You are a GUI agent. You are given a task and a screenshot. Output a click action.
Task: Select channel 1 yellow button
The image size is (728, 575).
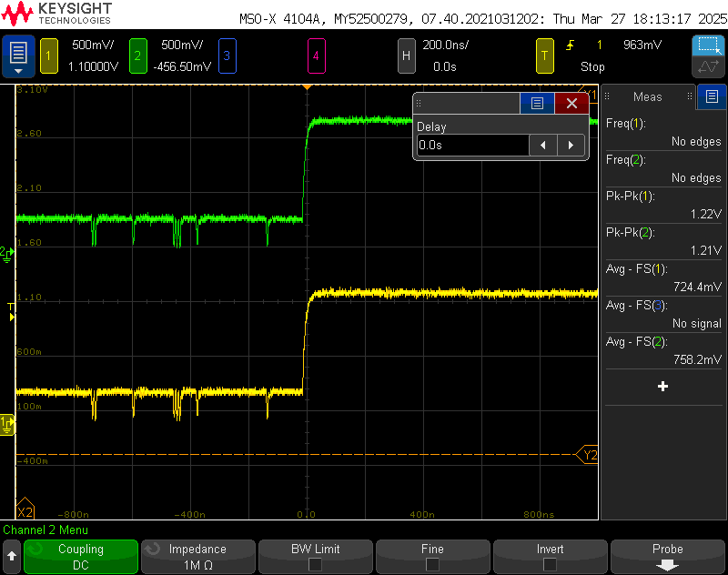pyautogui.click(x=49, y=56)
